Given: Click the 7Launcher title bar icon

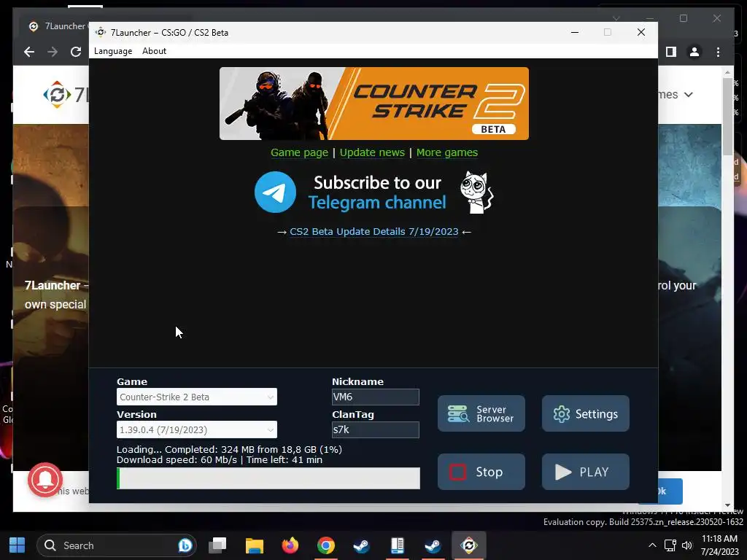Looking at the screenshot, I should tap(101, 32).
